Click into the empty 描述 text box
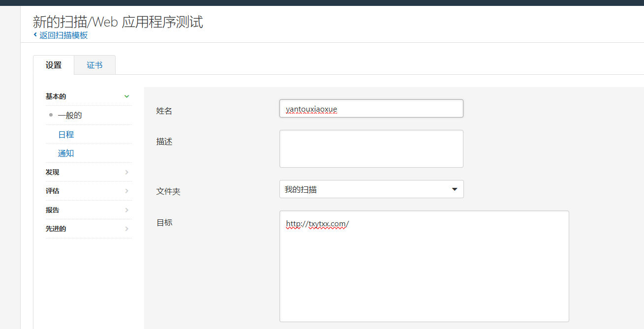This screenshot has width=644, height=329. [x=371, y=149]
